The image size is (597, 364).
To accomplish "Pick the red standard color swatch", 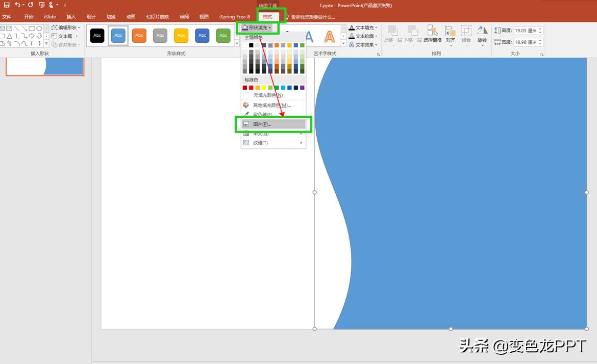I will [251, 88].
